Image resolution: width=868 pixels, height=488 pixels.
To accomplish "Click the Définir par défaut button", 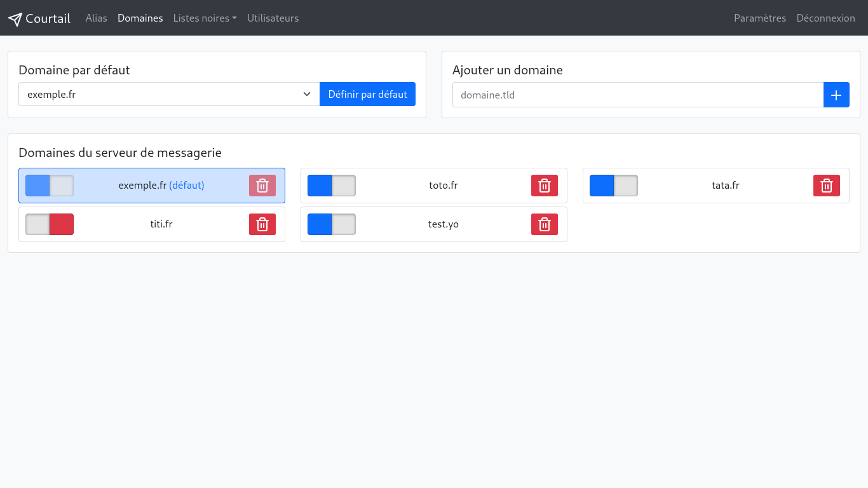I will [367, 94].
